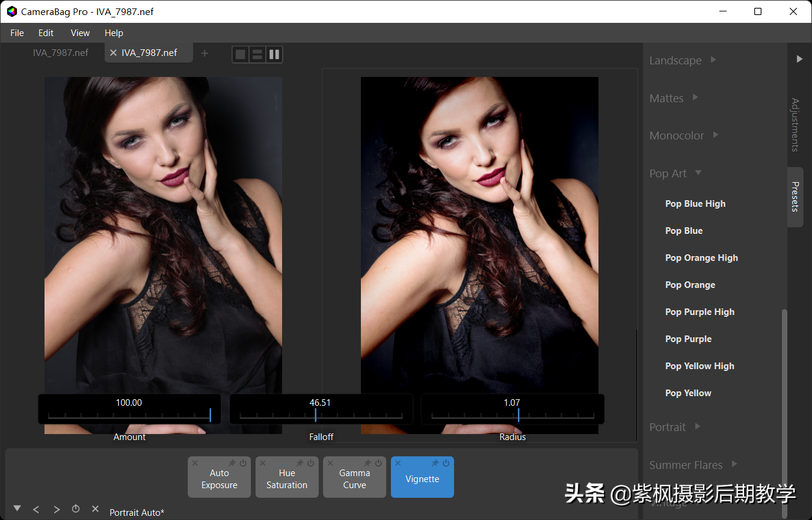Screen dimensions: 812x520
Task: Go to next with right arrow
Action: 57,509
